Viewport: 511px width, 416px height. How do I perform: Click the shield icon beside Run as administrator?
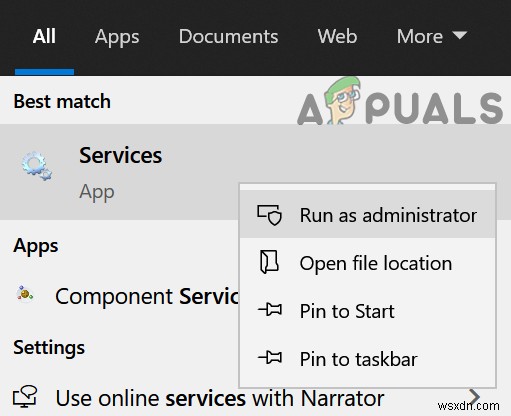coord(269,215)
